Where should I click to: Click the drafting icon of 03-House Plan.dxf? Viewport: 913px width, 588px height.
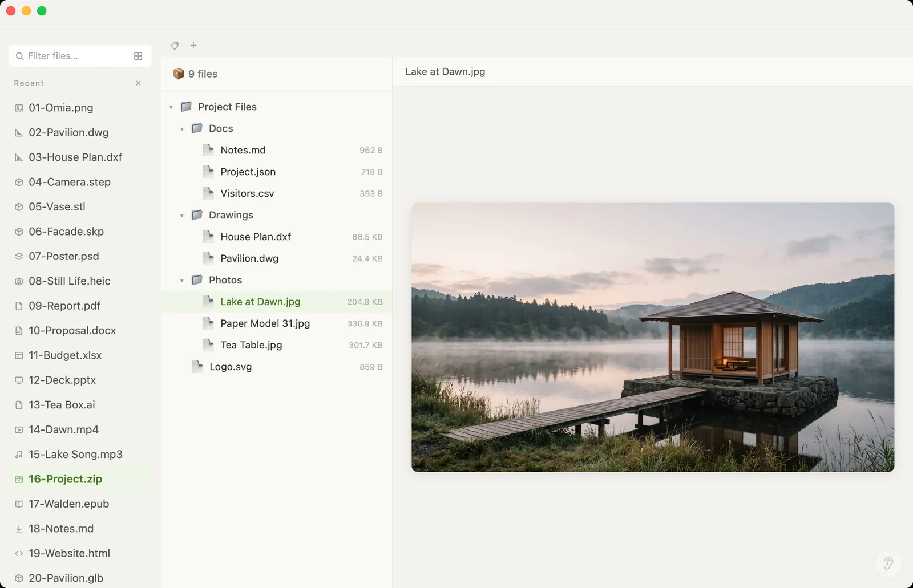[19, 157]
